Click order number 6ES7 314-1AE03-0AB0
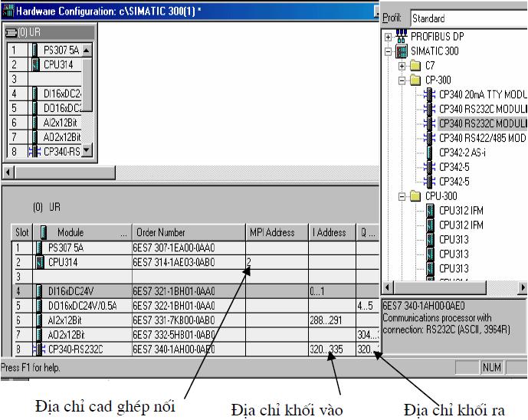528x420 pixels. (x=174, y=262)
